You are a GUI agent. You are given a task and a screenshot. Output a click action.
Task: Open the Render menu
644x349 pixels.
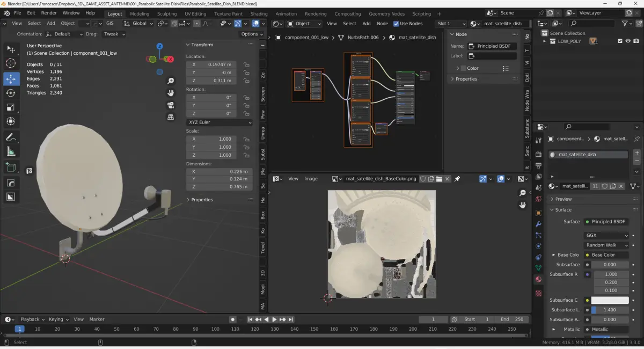pos(49,13)
